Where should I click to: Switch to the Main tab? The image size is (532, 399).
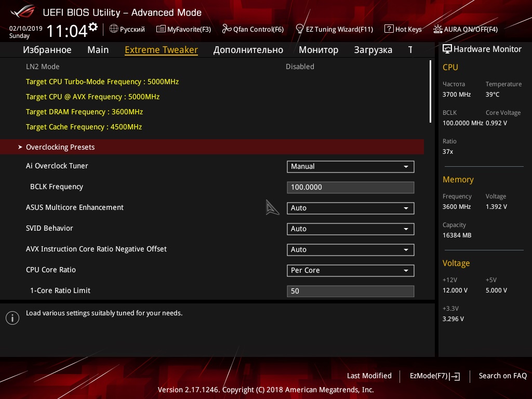click(98, 50)
